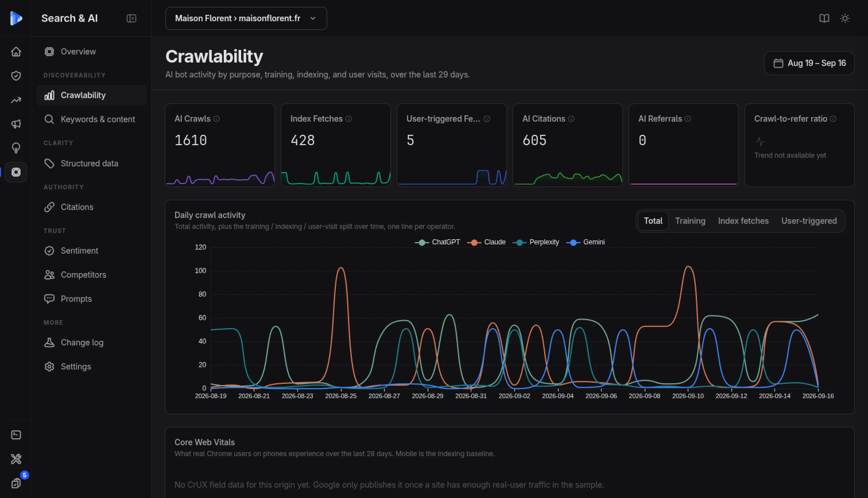Open Keywords & content in the sidebar
Screen dimensions: 868x498
(x=91, y=119)
